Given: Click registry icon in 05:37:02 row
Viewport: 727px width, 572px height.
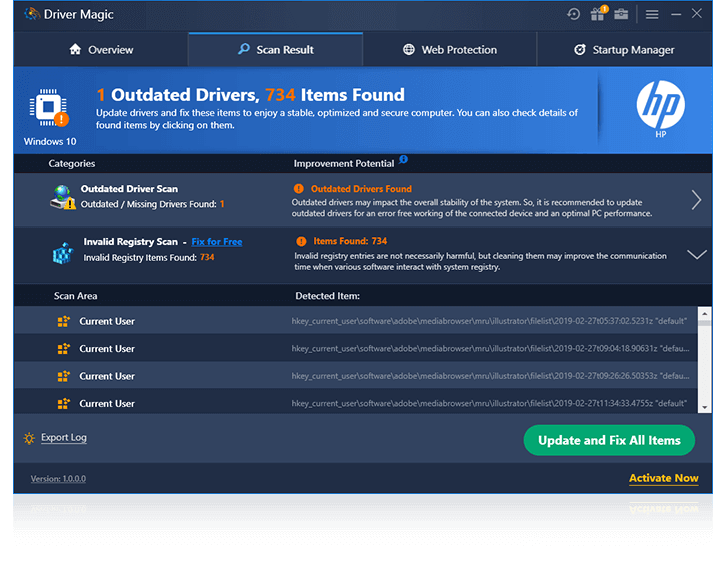Looking at the screenshot, I should [64, 321].
